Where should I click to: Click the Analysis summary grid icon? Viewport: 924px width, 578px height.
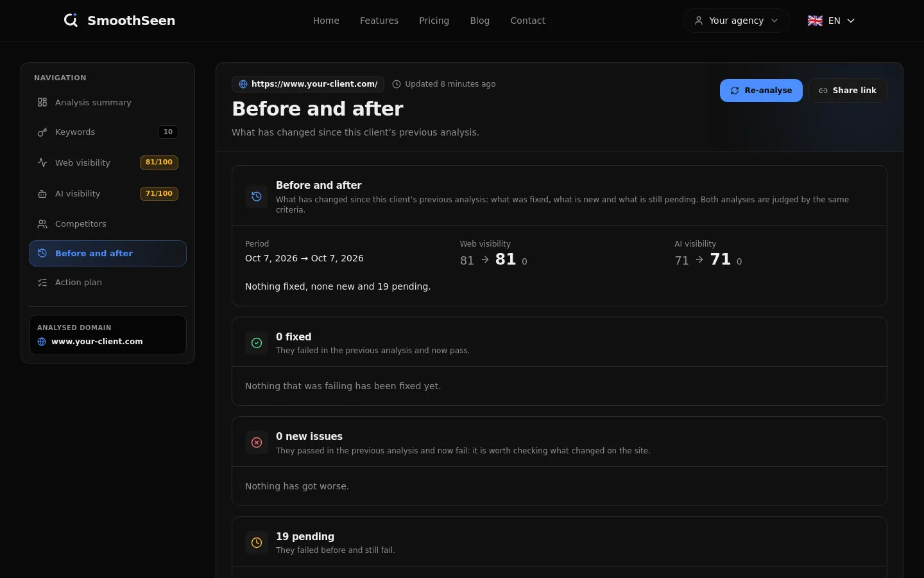click(42, 102)
